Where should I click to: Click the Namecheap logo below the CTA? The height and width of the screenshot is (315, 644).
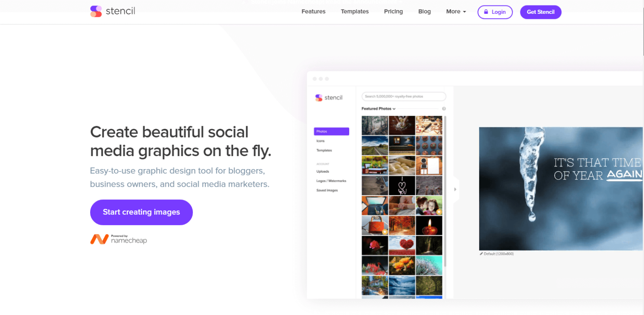pyautogui.click(x=119, y=239)
